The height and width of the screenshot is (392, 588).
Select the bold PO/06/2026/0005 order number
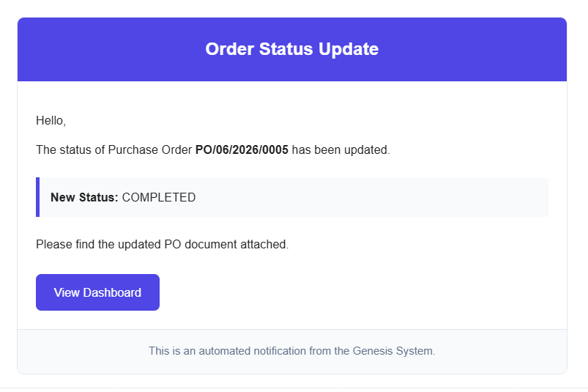click(x=242, y=150)
